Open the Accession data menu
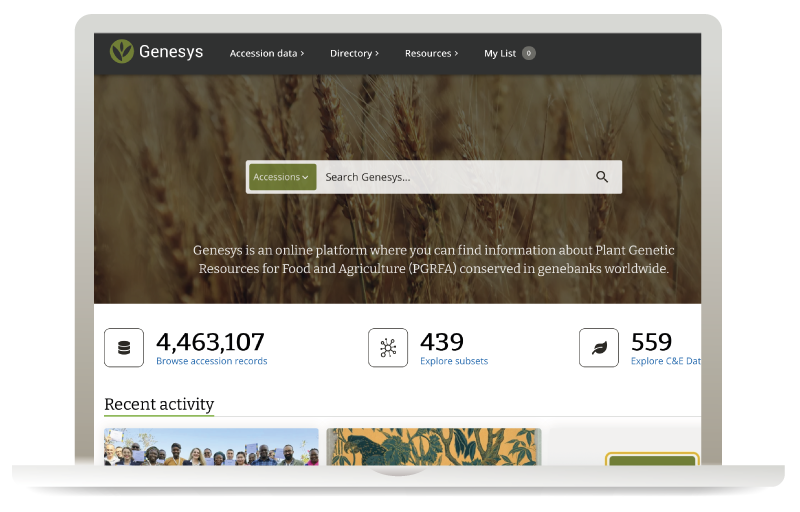The image size is (800, 512). click(x=266, y=53)
